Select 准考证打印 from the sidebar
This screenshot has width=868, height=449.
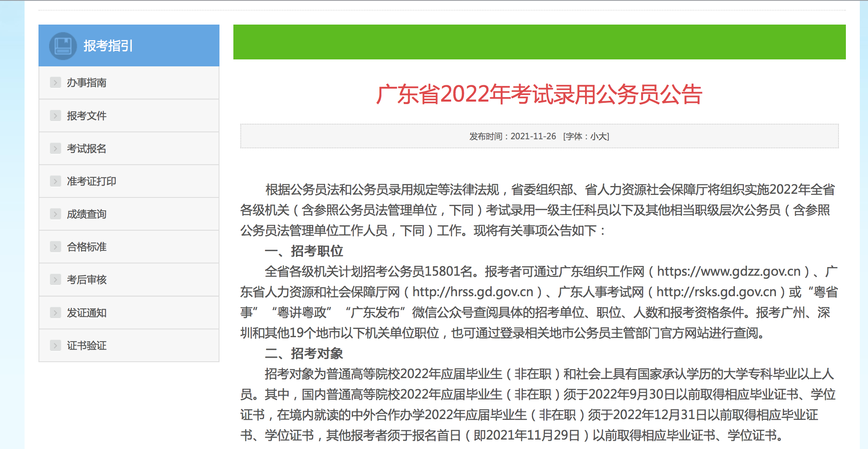pyautogui.click(x=129, y=181)
